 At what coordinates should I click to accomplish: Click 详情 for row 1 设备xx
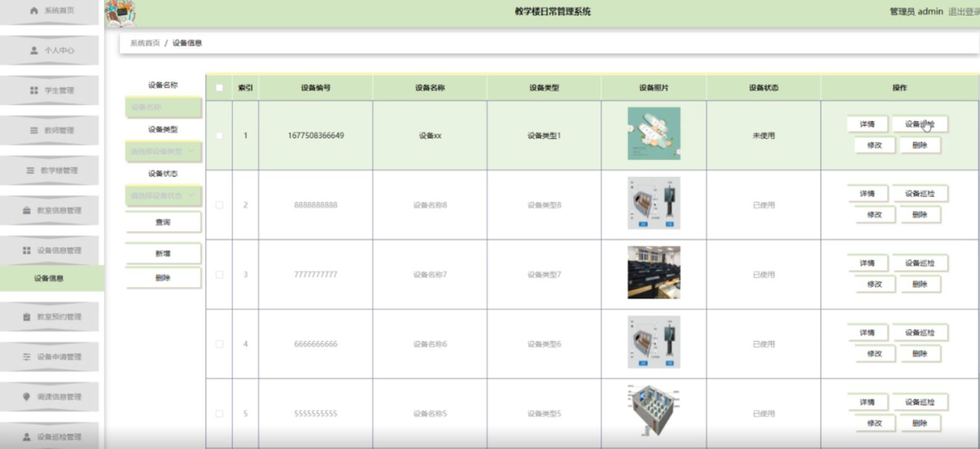click(x=867, y=124)
